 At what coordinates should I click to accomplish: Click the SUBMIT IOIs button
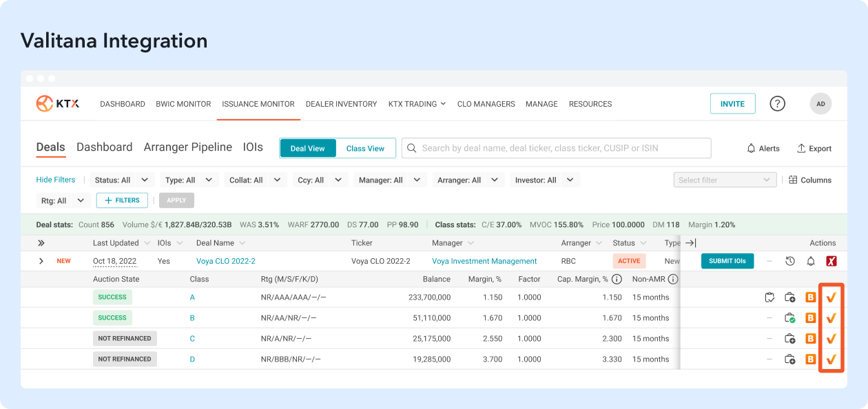tap(727, 261)
